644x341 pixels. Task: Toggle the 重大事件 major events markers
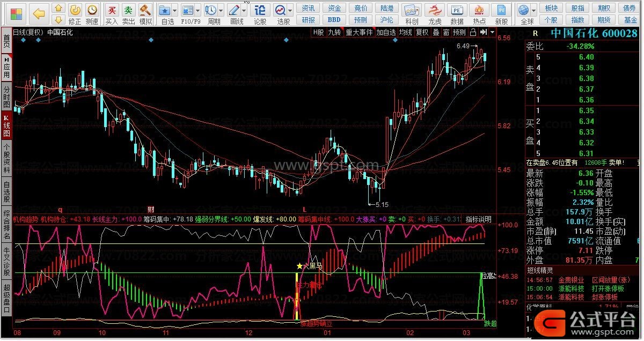coord(359,32)
